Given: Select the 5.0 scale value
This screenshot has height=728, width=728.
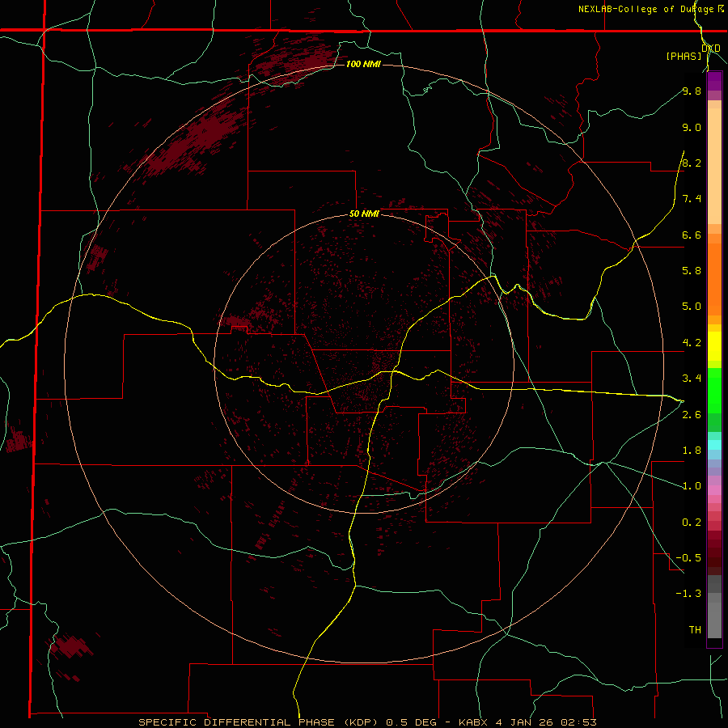Looking at the screenshot, I should tap(692, 307).
